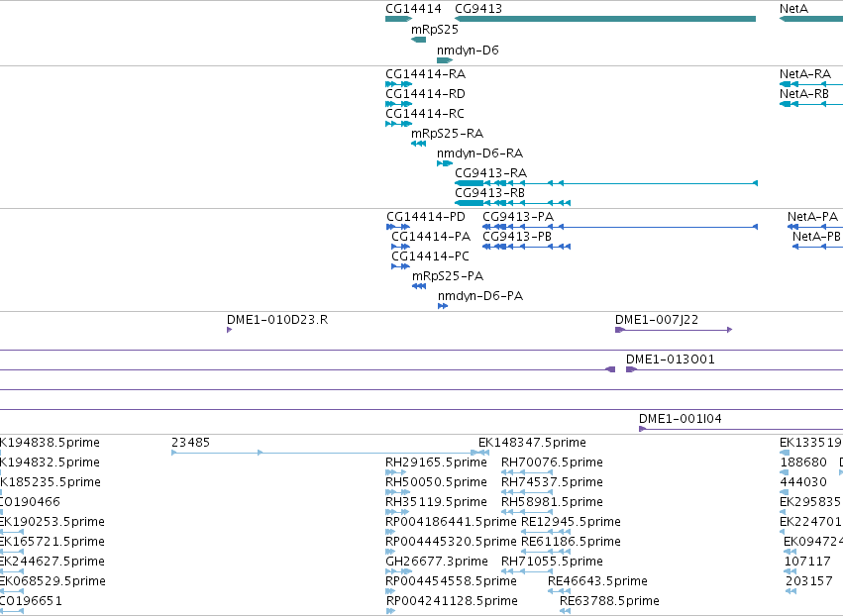Screen dimensions: 843x616
Task: Click the CG9413-PA protein label
Action: 518,217
